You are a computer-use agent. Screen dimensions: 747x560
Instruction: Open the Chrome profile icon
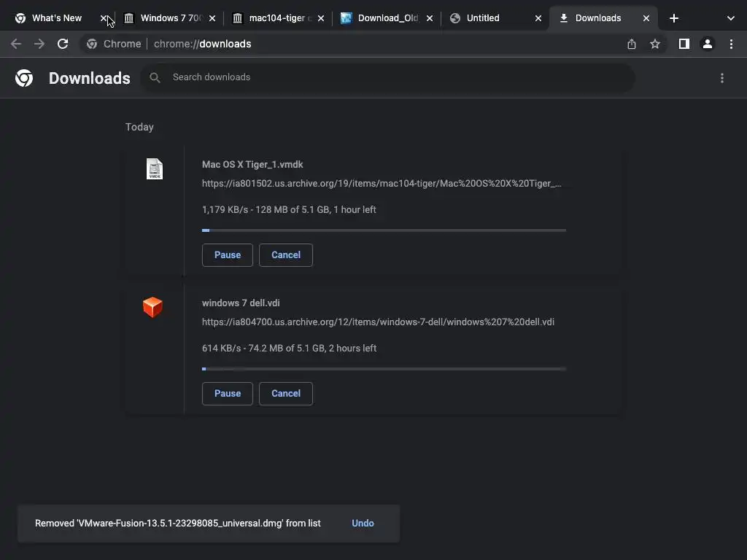pyautogui.click(x=707, y=44)
